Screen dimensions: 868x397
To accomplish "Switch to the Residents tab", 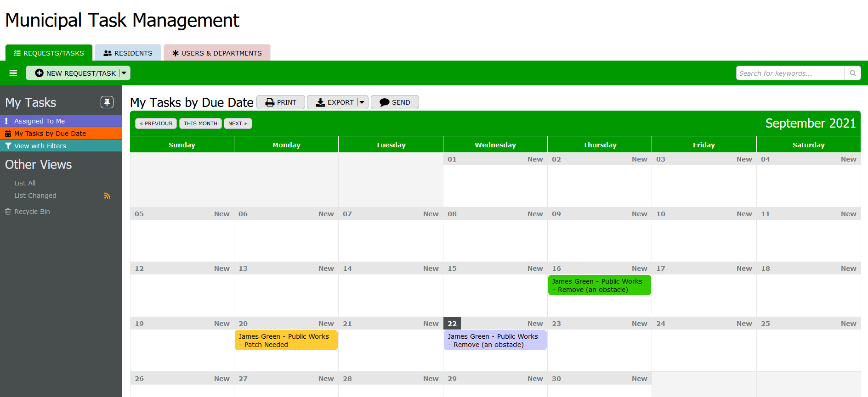I will (x=128, y=53).
